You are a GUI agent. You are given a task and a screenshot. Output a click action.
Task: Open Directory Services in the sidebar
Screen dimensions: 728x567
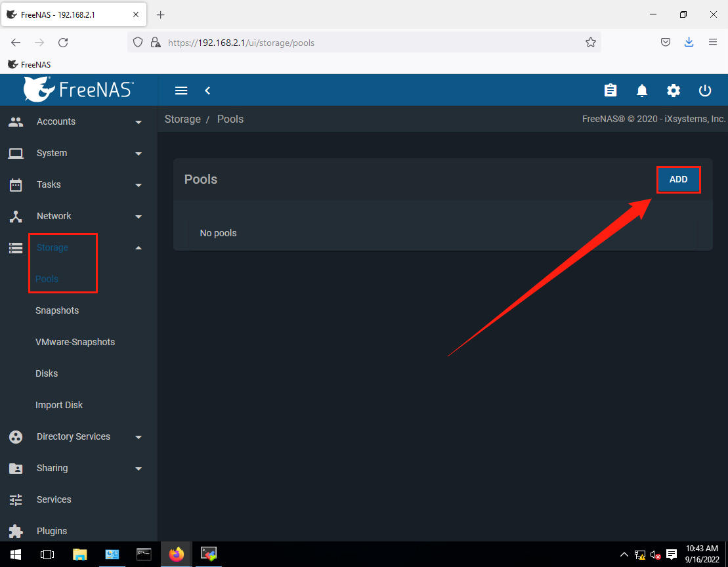pos(74,436)
